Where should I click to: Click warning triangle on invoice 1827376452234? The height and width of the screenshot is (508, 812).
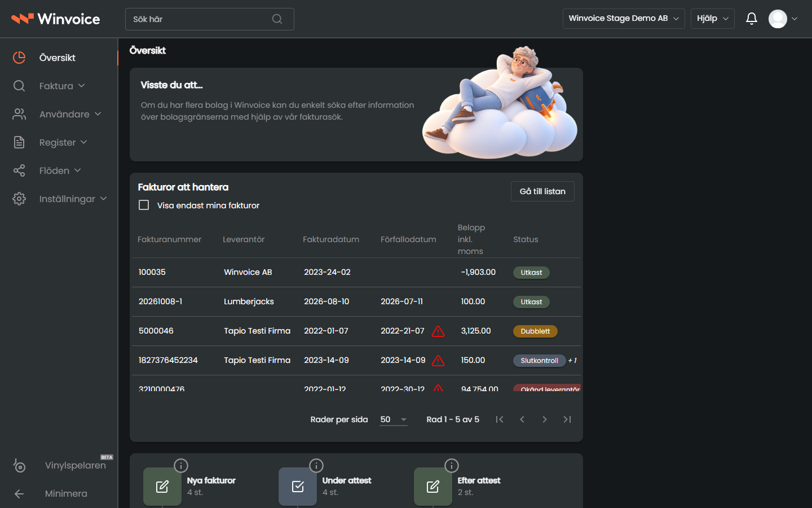(438, 361)
